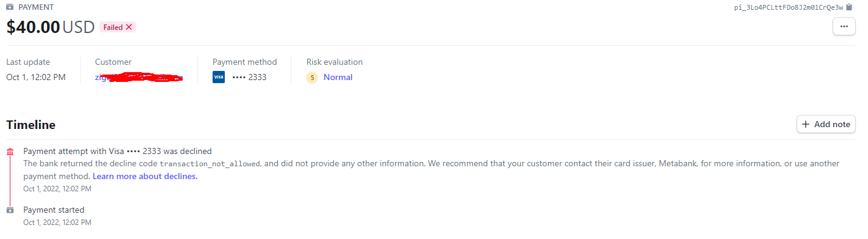Open the three-dot more actions menu
Image resolution: width=868 pixels, height=239 pixels.
click(x=844, y=27)
